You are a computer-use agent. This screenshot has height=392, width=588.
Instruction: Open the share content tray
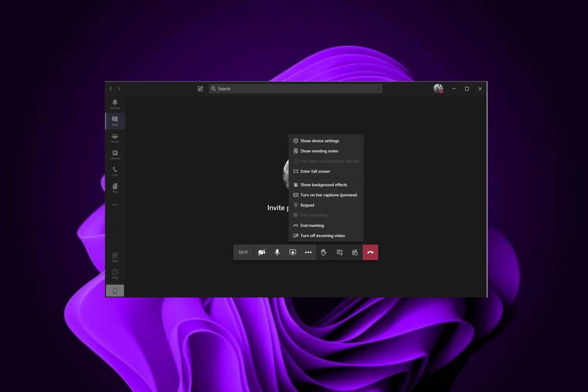pyautogui.click(x=293, y=252)
